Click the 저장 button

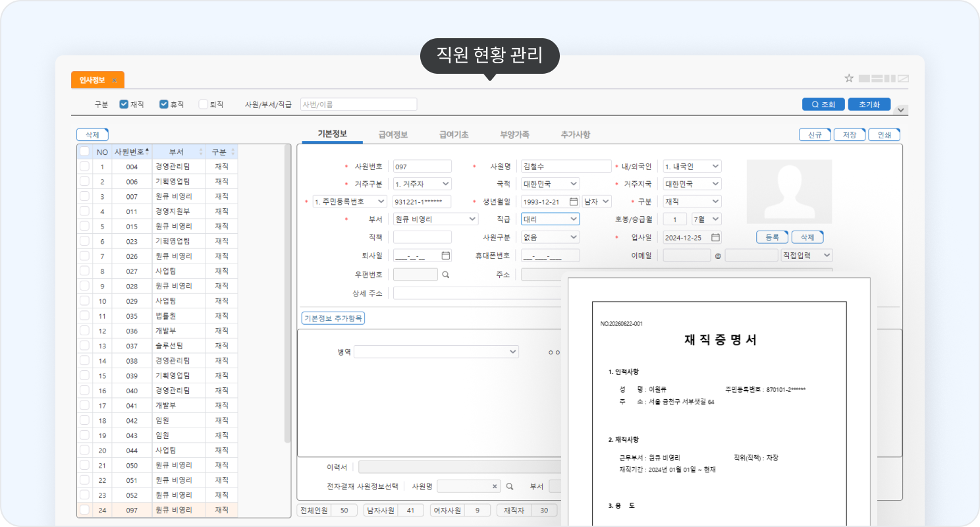[850, 134]
